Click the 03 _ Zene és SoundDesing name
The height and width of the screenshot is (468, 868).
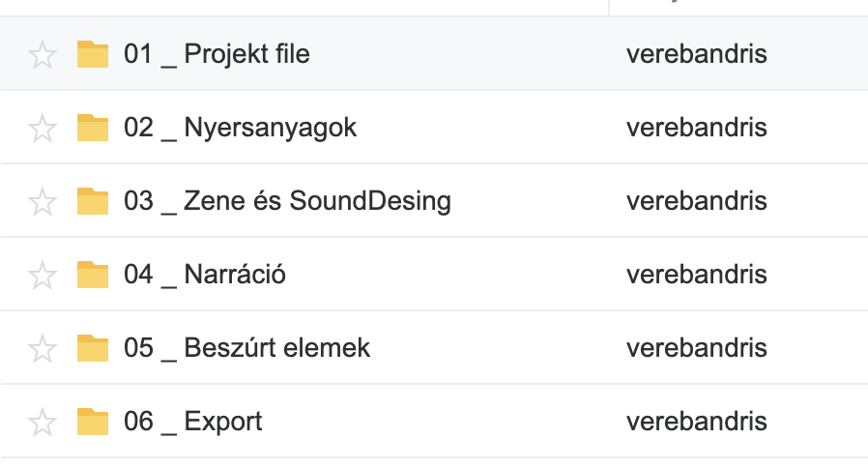pyautogui.click(x=287, y=201)
